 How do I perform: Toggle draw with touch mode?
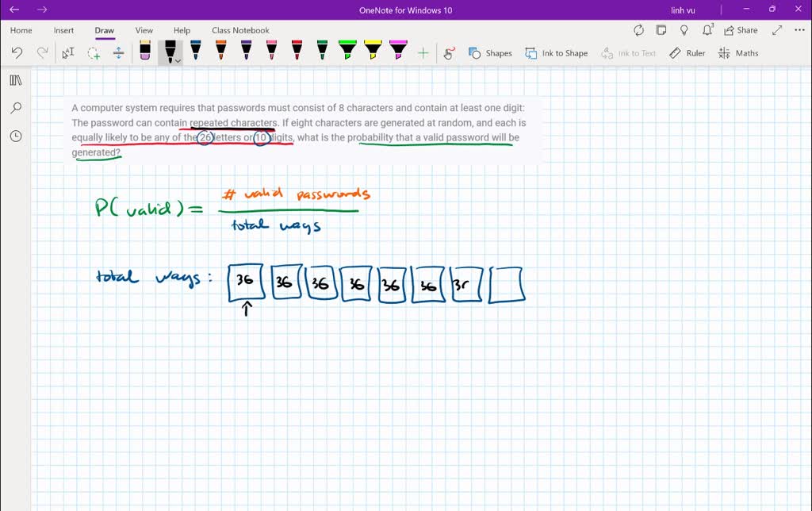(449, 53)
